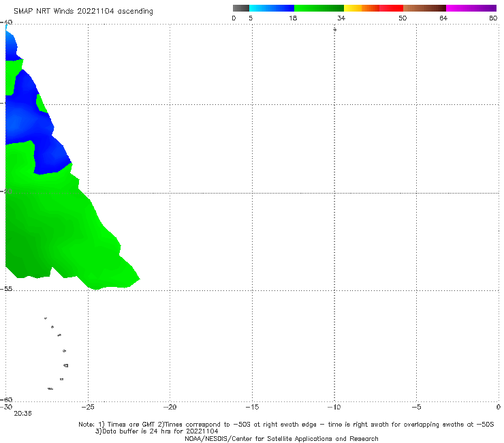Click the green 18-34 colorbar segment
This screenshot has width=504, height=443.
click(319, 8)
